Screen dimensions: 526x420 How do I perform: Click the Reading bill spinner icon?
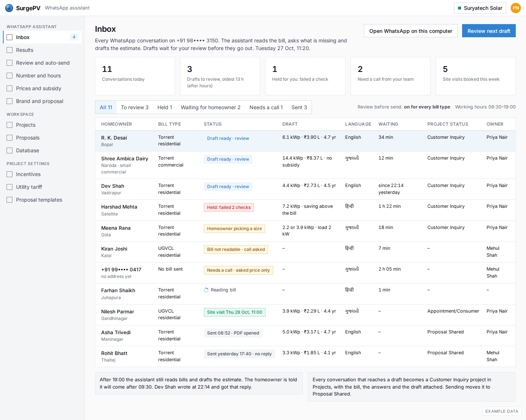coord(206,290)
